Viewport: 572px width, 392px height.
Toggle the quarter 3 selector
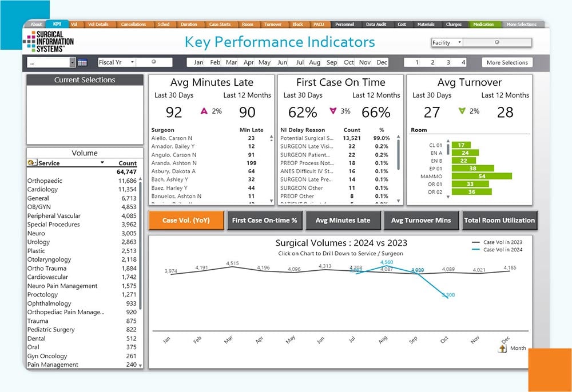point(448,62)
